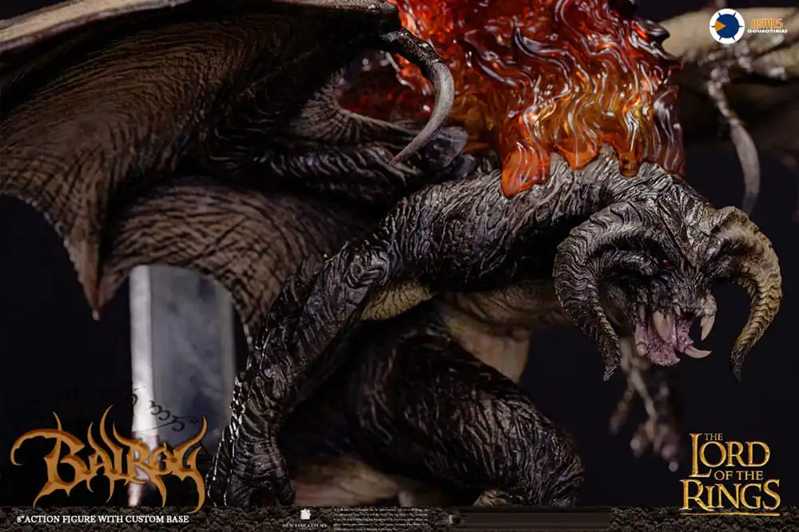Click the golden Balrog title logo
The width and height of the screenshot is (799, 532).
pos(109,459)
